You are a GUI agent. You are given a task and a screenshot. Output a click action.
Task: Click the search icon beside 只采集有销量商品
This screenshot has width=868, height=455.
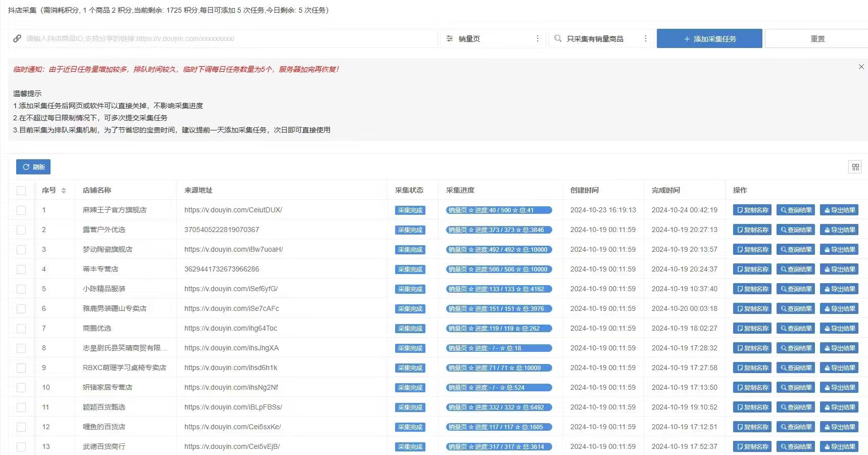point(558,38)
